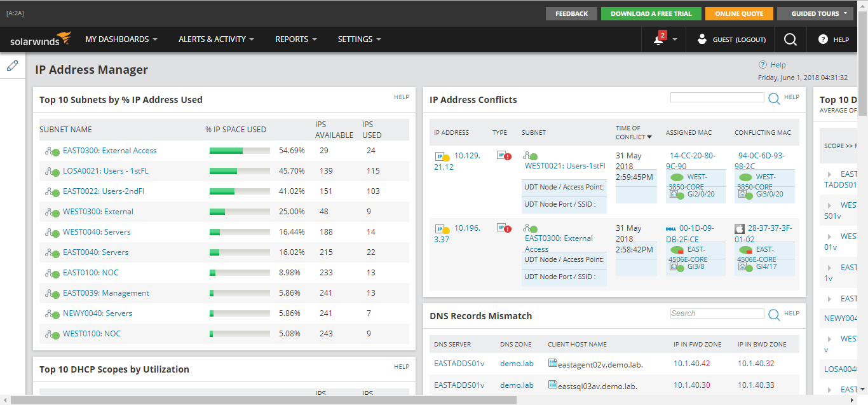This screenshot has height=405, width=868.
Task: Click the red IP conflict icon for 10.129.21.12
Action: coord(504,156)
